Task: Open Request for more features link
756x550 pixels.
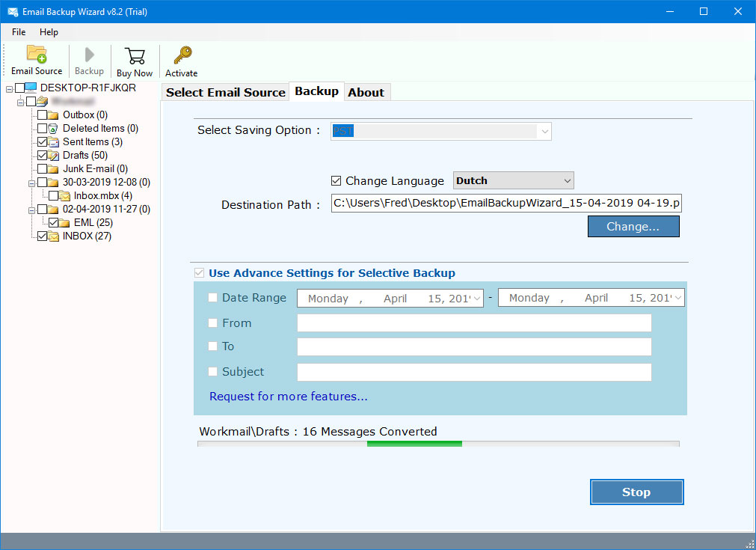Action: (289, 396)
